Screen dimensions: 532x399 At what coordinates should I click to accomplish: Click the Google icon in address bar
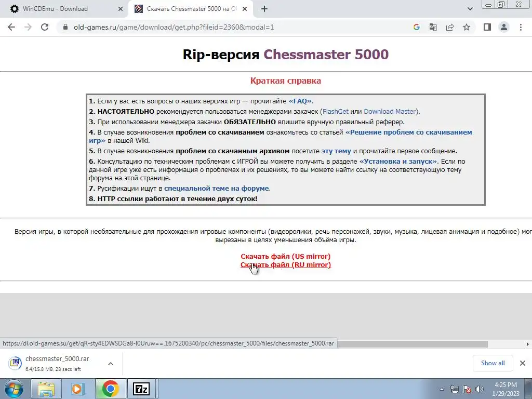point(416,27)
